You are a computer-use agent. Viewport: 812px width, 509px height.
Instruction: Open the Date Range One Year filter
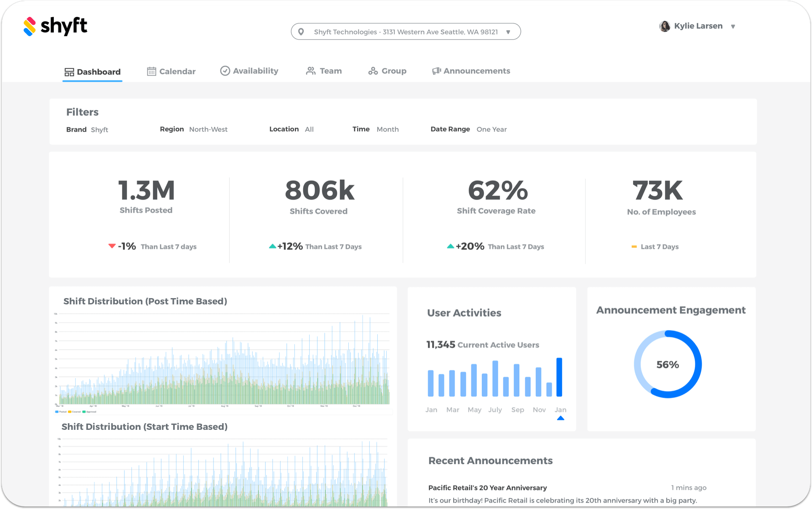point(491,129)
